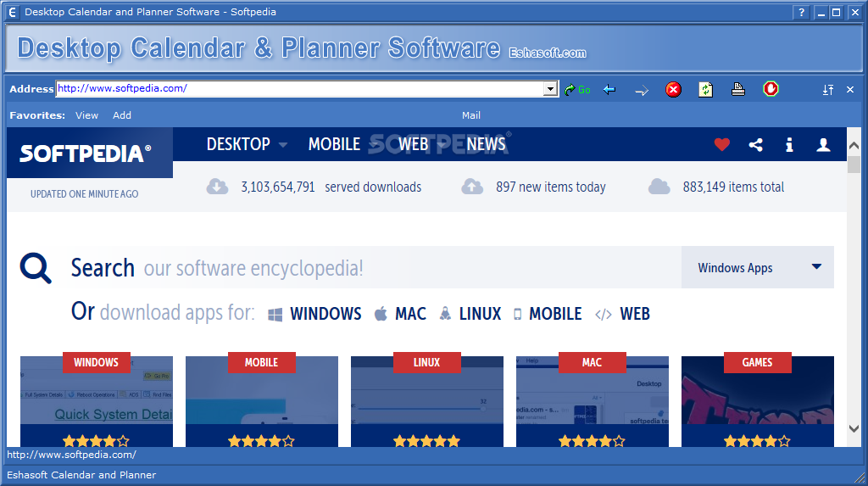Go forward with the right arrow
This screenshot has width=868, height=486.
642,90
